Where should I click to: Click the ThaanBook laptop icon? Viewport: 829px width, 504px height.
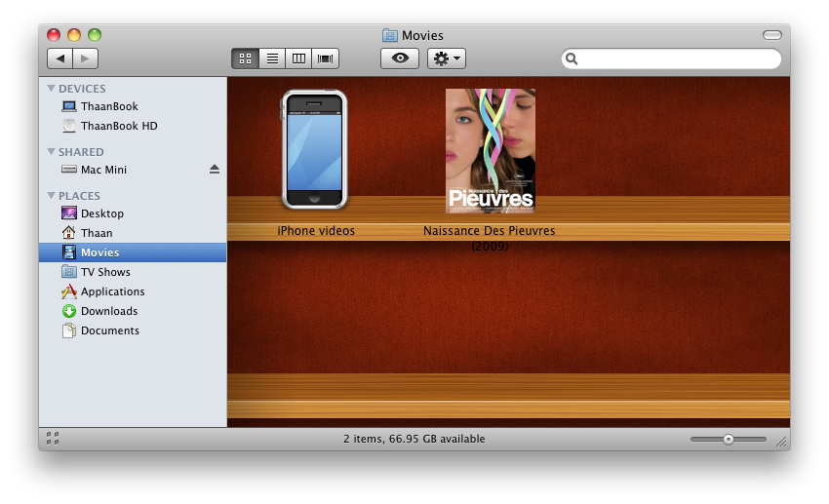[69, 106]
